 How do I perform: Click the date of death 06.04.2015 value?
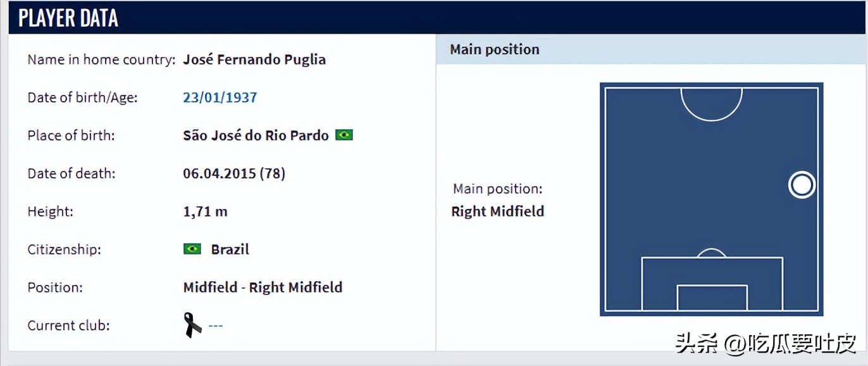(x=234, y=173)
